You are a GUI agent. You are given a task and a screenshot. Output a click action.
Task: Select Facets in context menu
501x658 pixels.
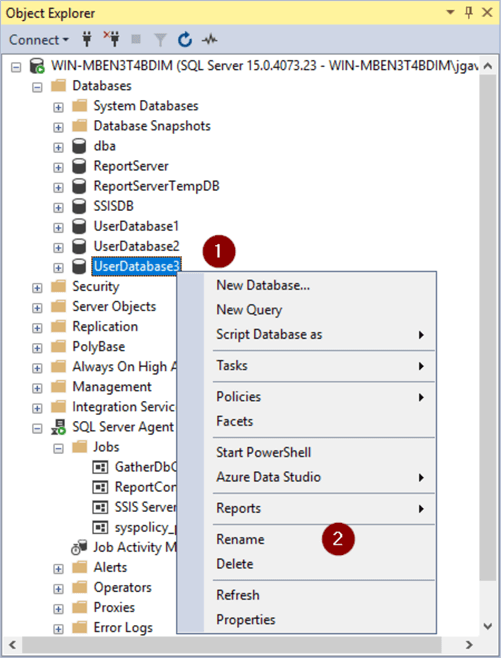(x=320, y=421)
